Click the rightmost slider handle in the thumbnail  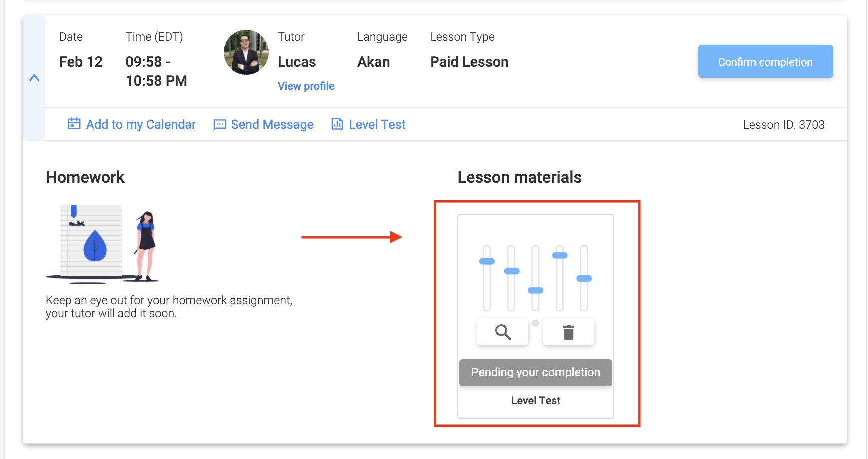(584, 278)
